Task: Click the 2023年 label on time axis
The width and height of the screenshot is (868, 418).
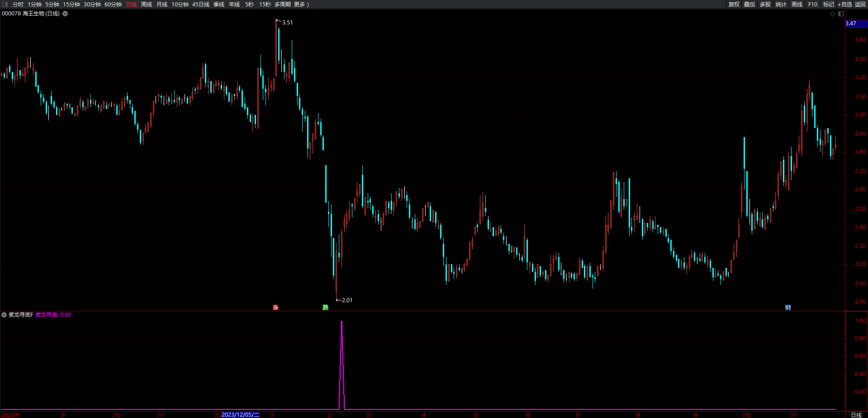Action: (x=11, y=415)
